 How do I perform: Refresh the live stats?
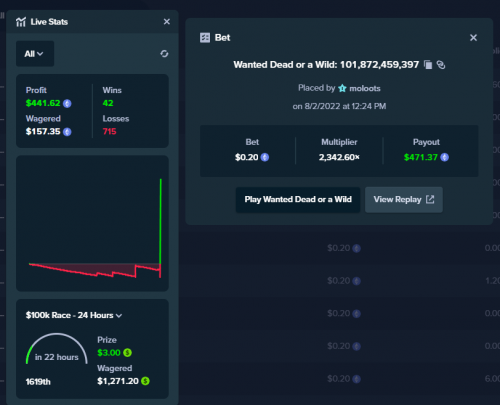coord(164,54)
